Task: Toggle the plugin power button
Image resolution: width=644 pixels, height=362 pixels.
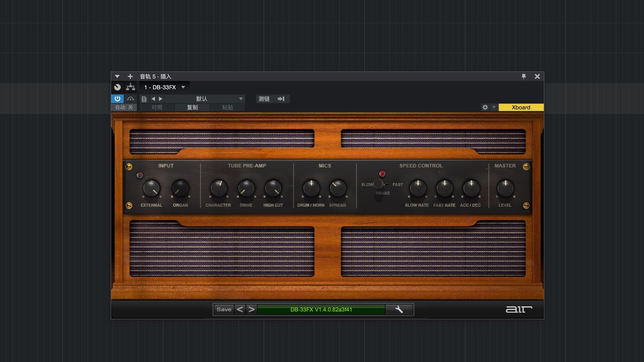Action: pos(117,99)
